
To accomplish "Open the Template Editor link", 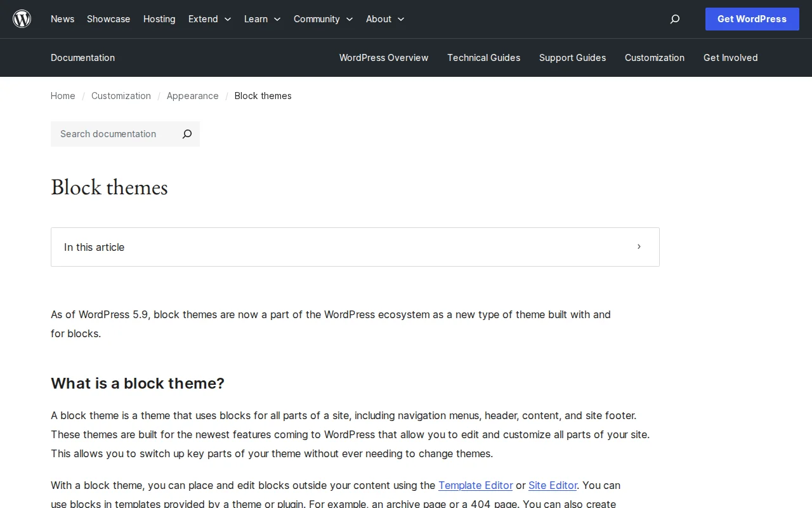I will pyautogui.click(x=475, y=485).
